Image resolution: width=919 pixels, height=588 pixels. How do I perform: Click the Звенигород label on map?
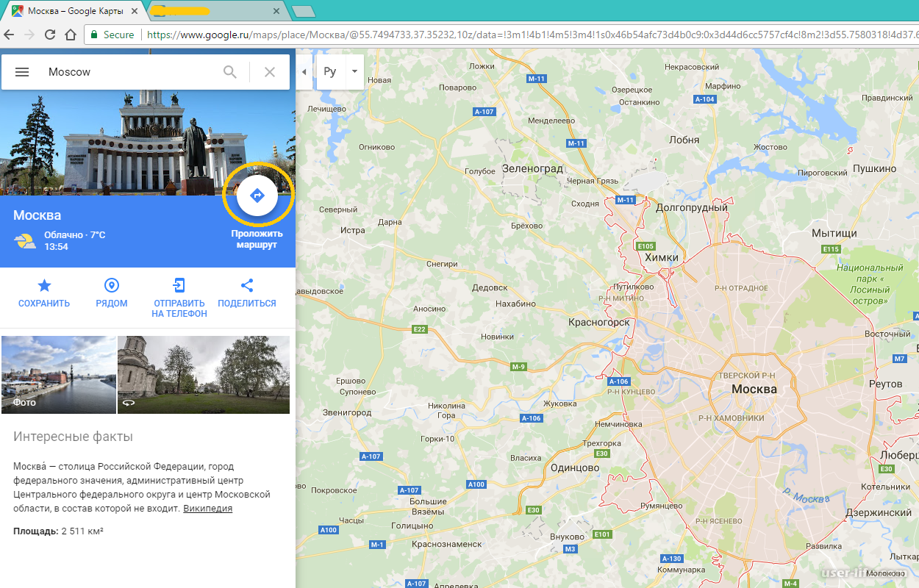pos(346,412)
